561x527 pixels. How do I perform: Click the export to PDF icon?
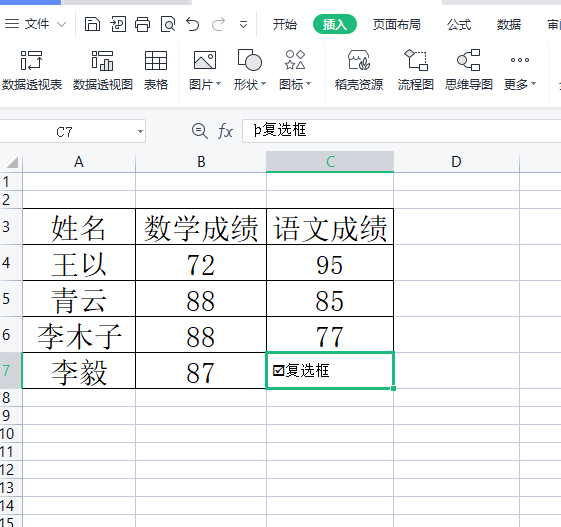(118, 24)
